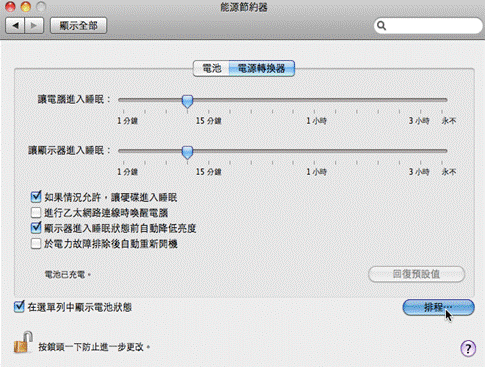Click inside the search input field
This screenshot has width=485, height=367.
pos(428,26)
